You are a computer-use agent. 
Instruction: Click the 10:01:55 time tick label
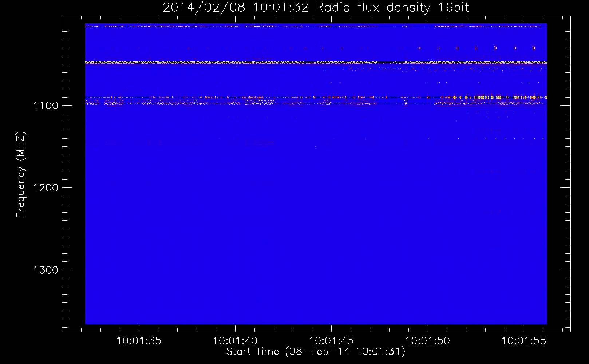point(524,341)
